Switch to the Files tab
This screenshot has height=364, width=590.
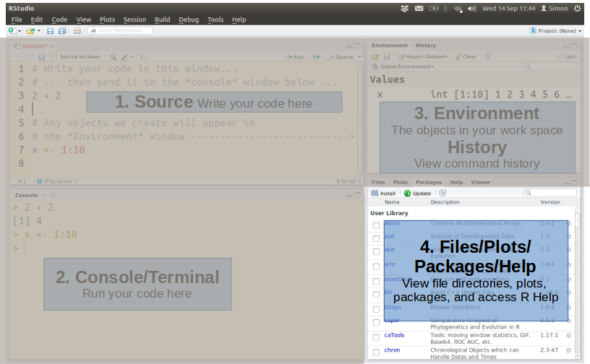[378, 182]
